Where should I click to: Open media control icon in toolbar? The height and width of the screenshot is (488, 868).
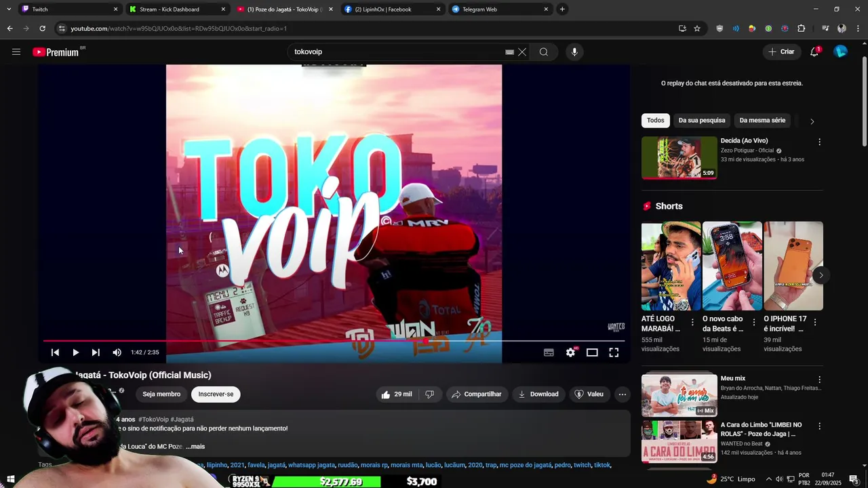[825, 28]
